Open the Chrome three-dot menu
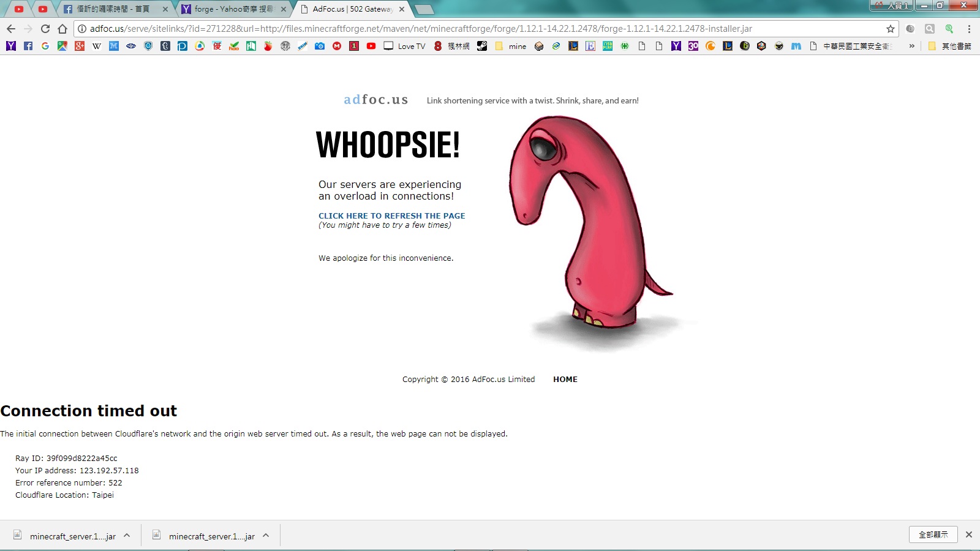The image size is (980, 551). (969, 29)
